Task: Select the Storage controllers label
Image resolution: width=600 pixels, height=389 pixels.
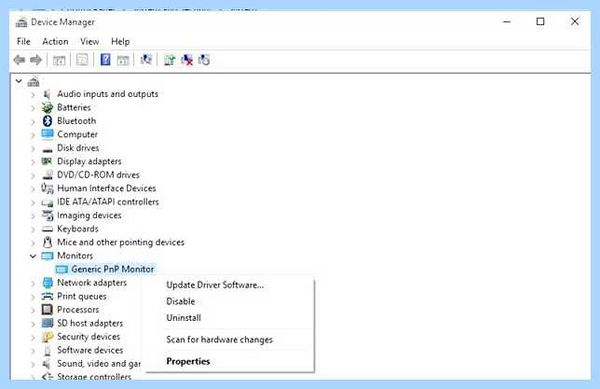Action: pyautogui.click(x=94, y=377)
